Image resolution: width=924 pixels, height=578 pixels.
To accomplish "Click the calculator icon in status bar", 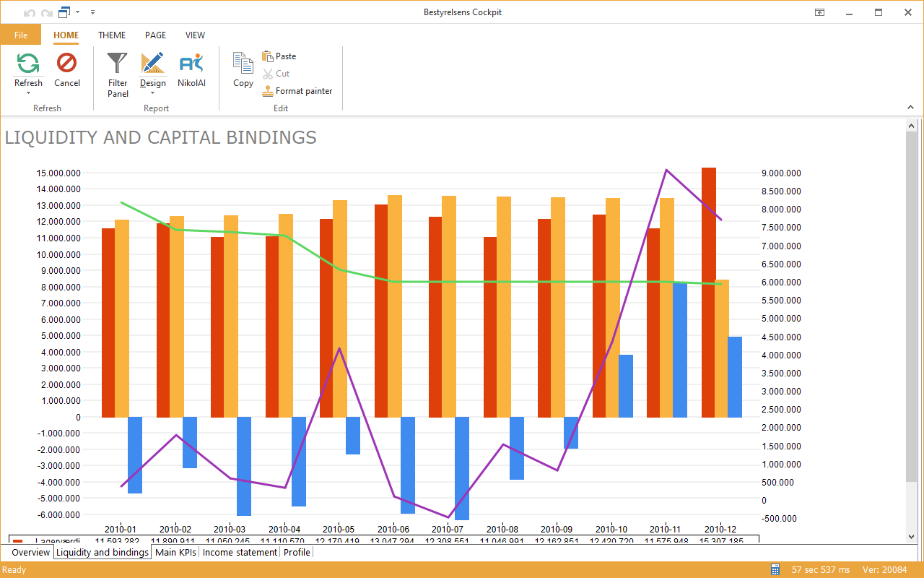I will coord(775,569).
